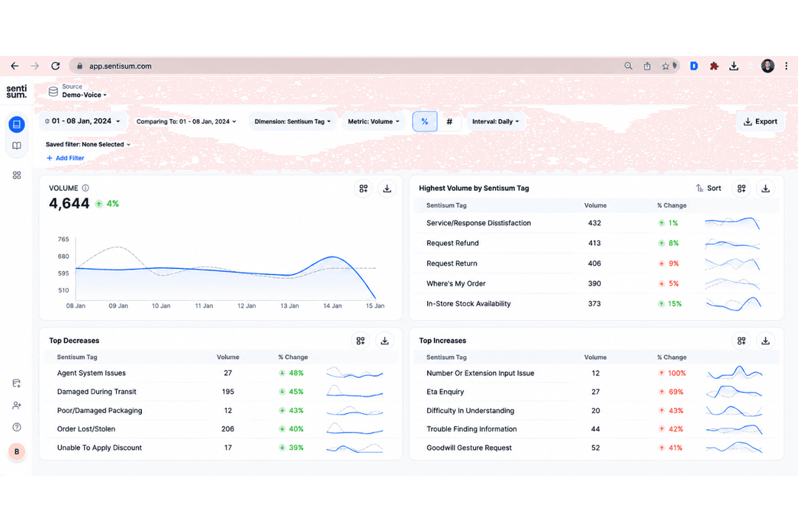The width and height of the screenshot is (798, 532).
Task: Click the share icon in address bar
Action: 647,66
